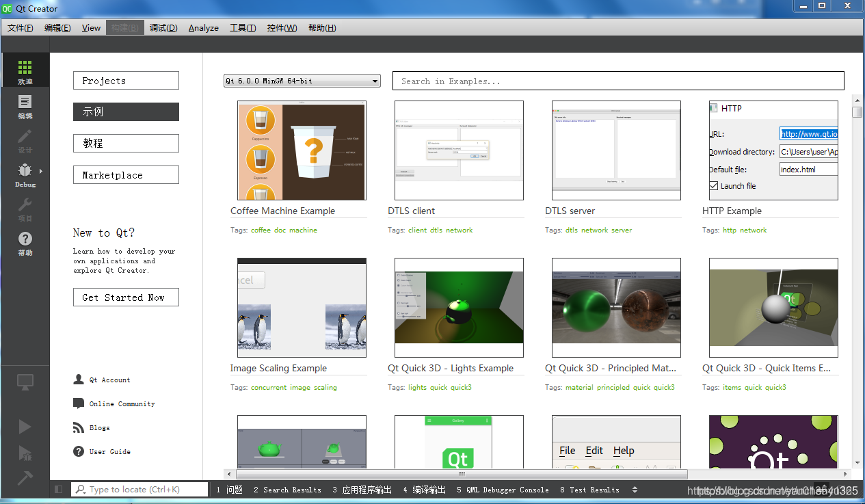Viewport: 865px width, 504px height.
Task: Click Search in Examples field
Action: (618, 81)
